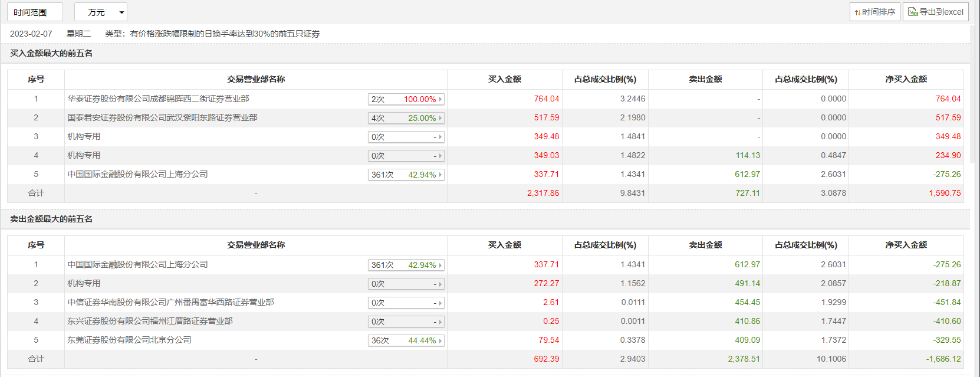Screen dimensions: 980x377
Task: Click the arrow icon in 中信证券华南 row's 0次 box
Action: tap(440, 303)
